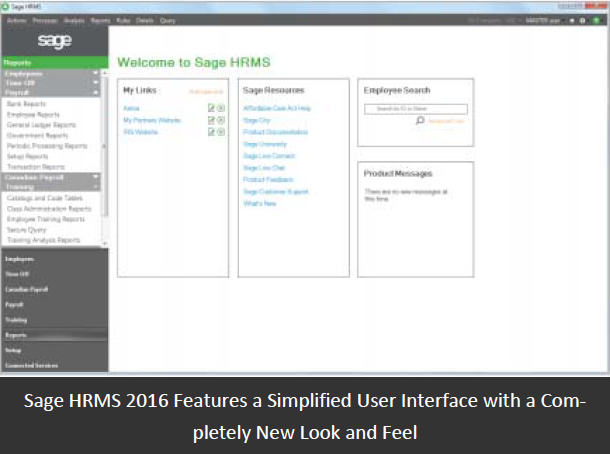Select Employee Training Reports
610x454 pixels.
coord(46,219)
